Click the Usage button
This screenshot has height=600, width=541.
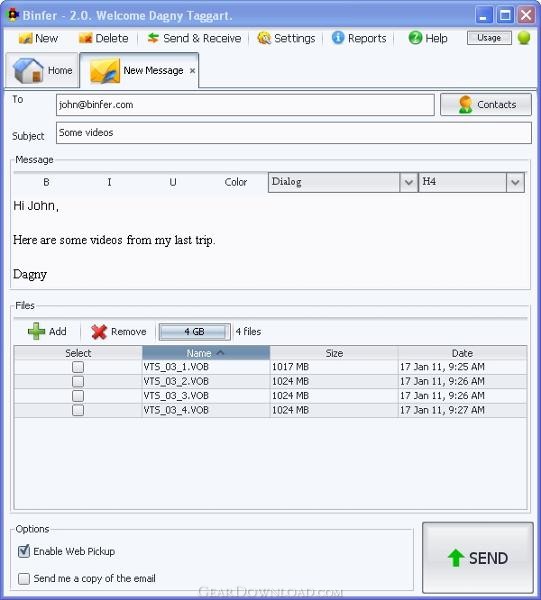click(489, 38)
